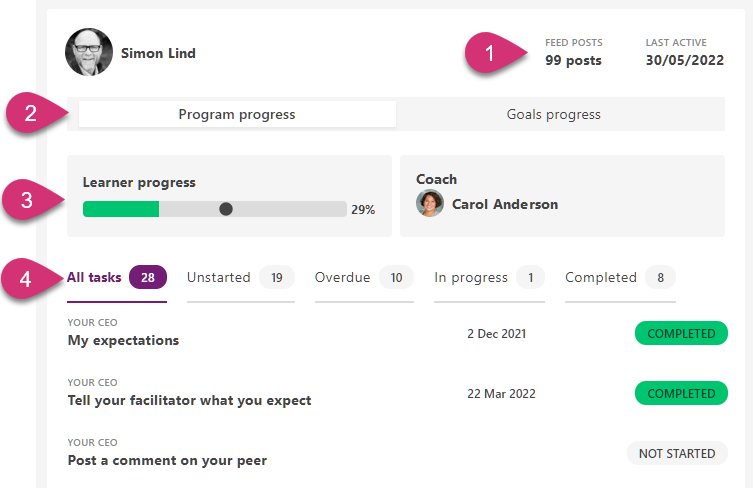
Task: Open Tell your facilitator what you expect
Action: [x=189, y=400]
